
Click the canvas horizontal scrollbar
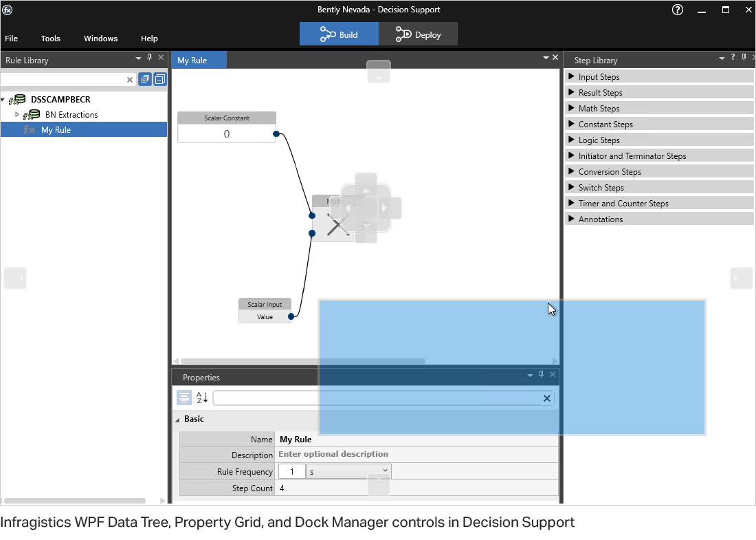click(303, 361)
